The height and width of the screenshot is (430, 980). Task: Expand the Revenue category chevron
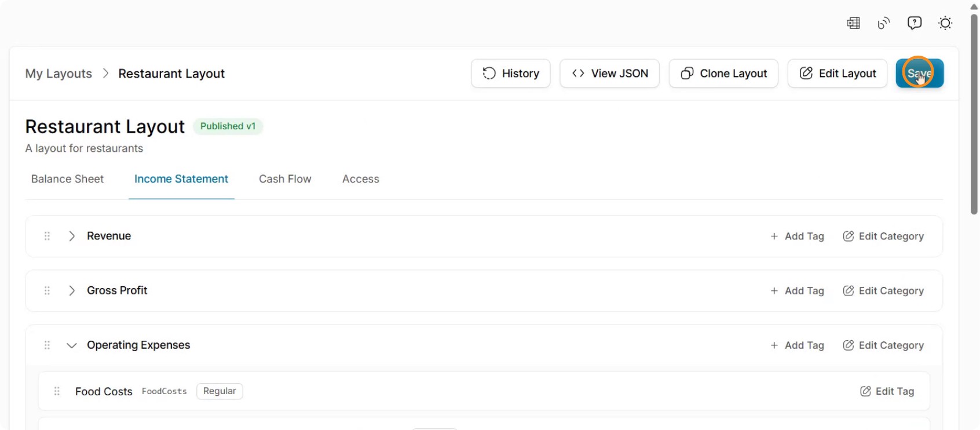(x=72, y=236)
